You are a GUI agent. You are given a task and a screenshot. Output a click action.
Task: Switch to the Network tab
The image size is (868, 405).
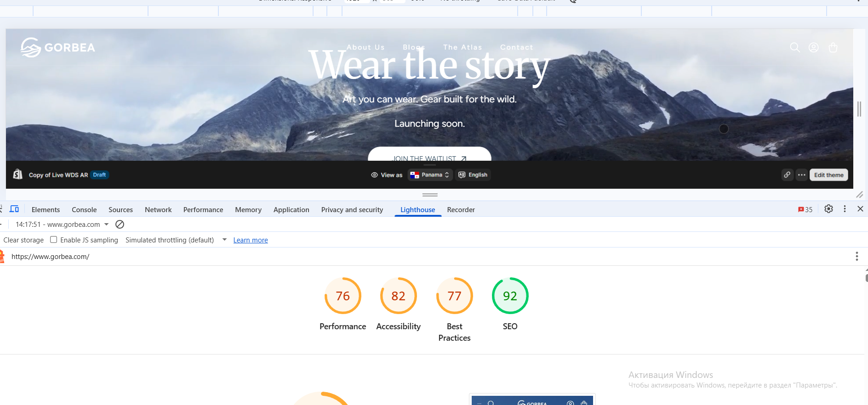point(158,209)
